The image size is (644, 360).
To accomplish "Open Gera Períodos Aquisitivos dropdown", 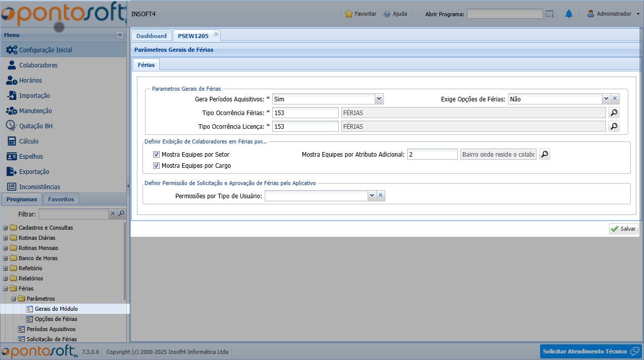I will click(379, 99).
